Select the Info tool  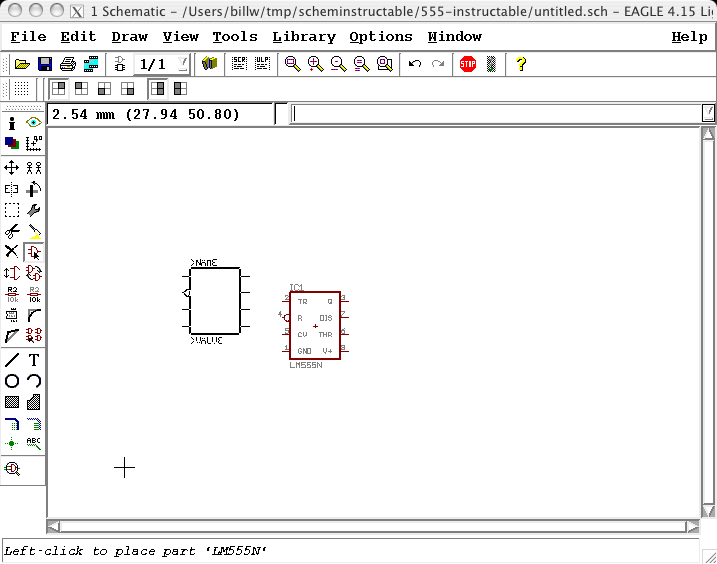tap(12, 123)
